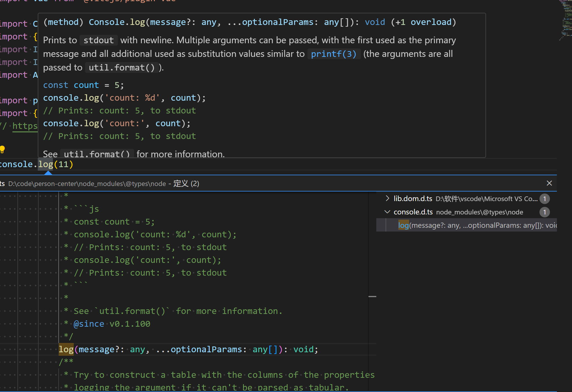
Task: Click the minimap in the editor
Action: (x=566, y=20)
